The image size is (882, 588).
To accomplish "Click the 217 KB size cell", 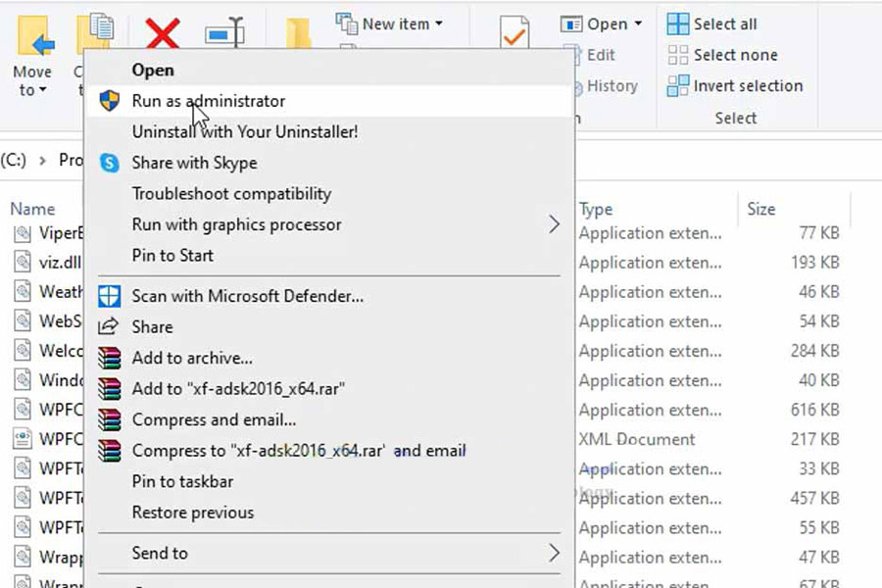I will click(814, 439).
